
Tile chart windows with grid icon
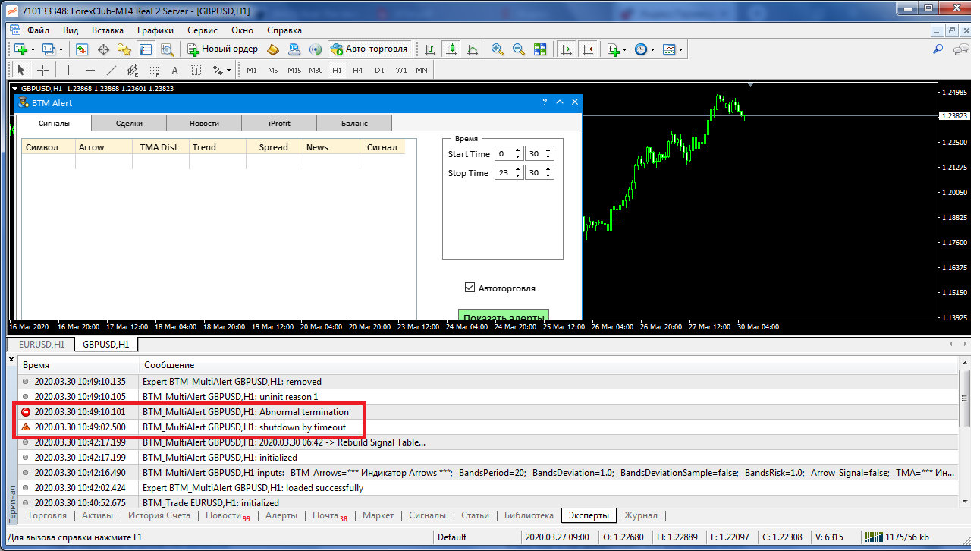(x=540, y=49)
